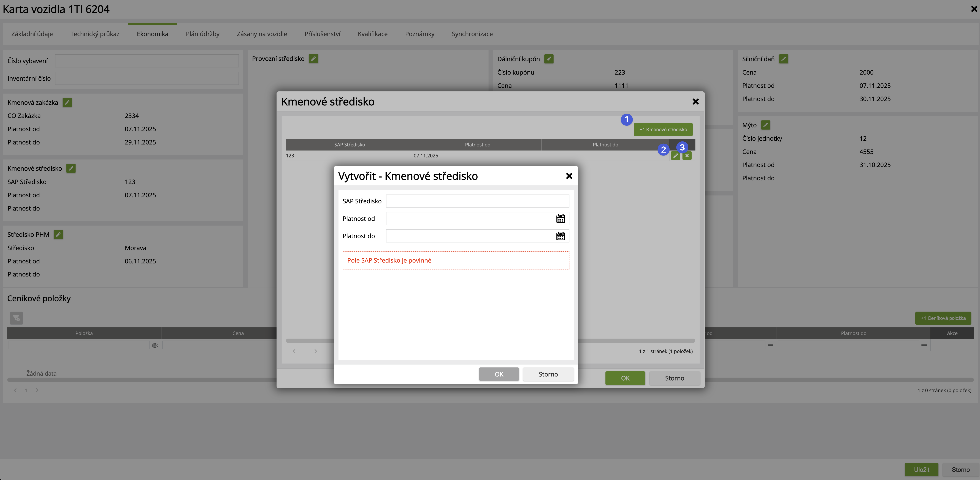Viewport: 980px width, 480px height.
Task: Click Storno in Vytvořit dialog
Action: (x=548, y=374)
